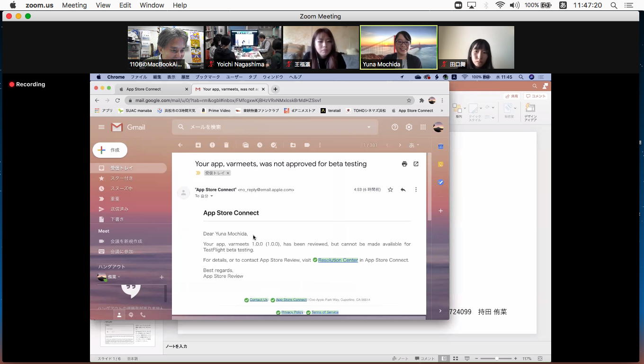This screenshot has height=364, width=644.
Task: Open the email message More menu
Action: [x=416, y=190]
